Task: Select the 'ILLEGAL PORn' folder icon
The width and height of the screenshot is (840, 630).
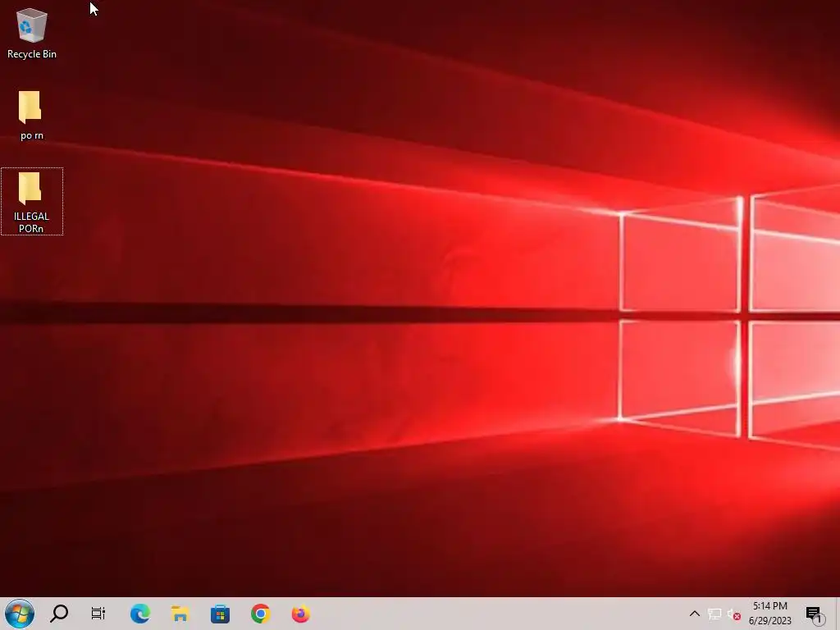Action: (30, 188)
